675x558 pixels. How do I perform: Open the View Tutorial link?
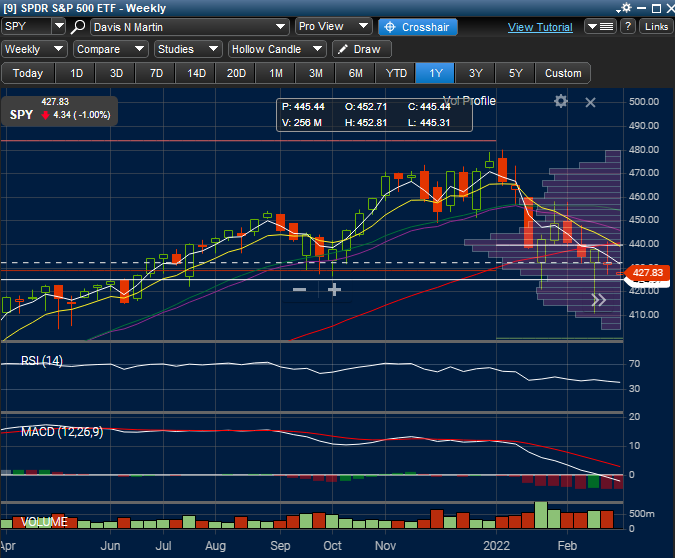(540, 27)
